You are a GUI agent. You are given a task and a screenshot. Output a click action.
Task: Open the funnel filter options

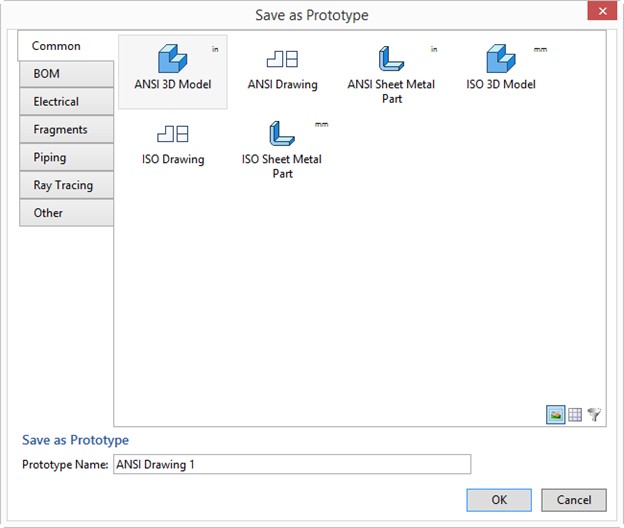point(594,415)
